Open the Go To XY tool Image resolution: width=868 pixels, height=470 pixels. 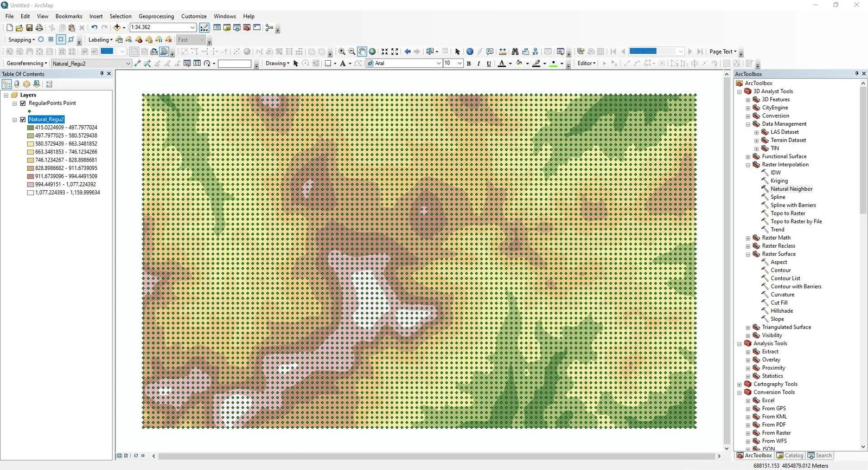pyautogui.click(x=535, y=51)
